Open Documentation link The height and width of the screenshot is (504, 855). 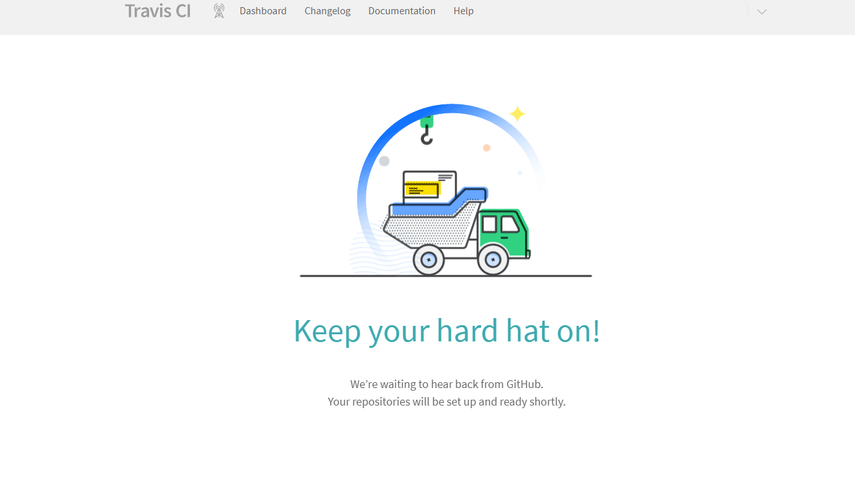pos(402,11)
